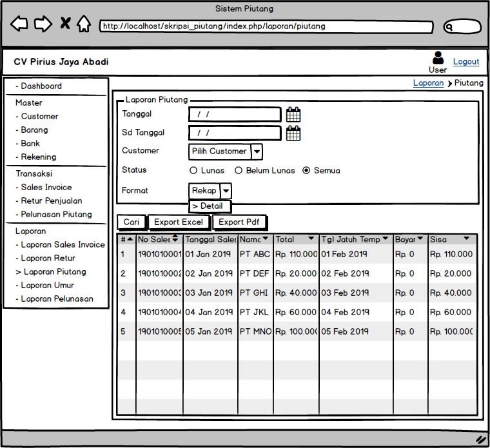Select the Semua status radio

click(306, 170)
